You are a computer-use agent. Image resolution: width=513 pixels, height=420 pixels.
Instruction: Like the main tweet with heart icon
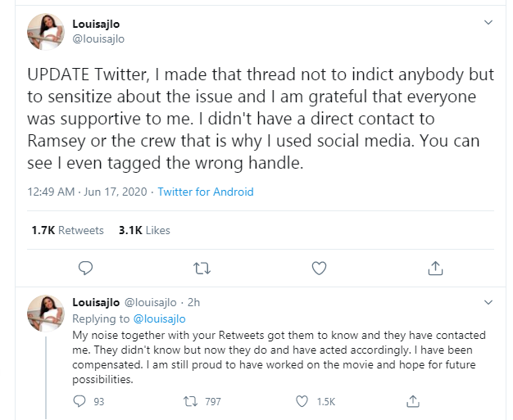click(320, 268)
